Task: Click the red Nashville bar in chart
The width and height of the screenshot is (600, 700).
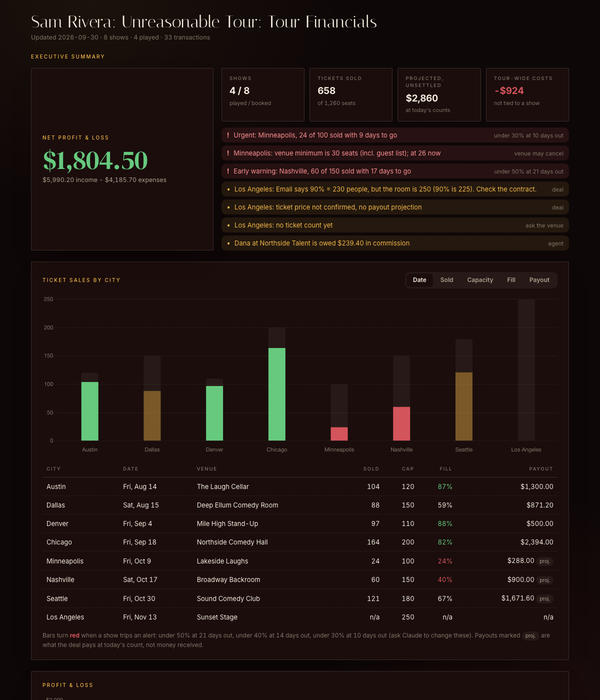Action: (x=401, y=423)
